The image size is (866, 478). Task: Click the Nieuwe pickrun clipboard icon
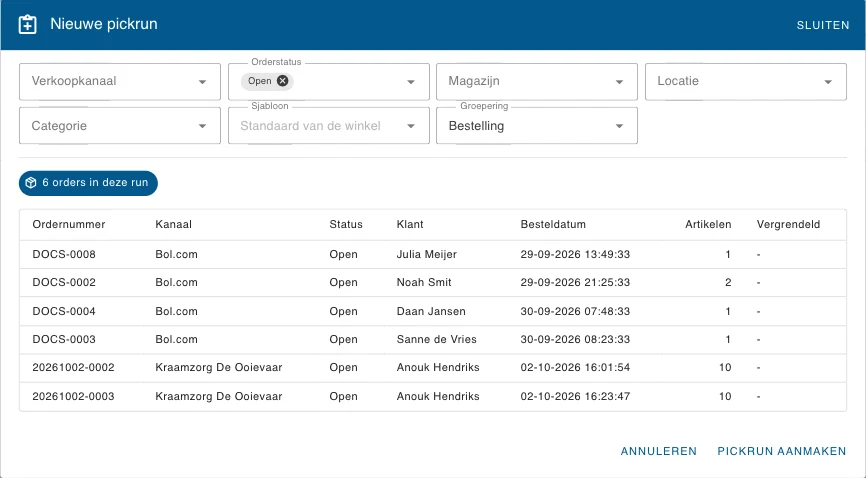click(28, 24)
